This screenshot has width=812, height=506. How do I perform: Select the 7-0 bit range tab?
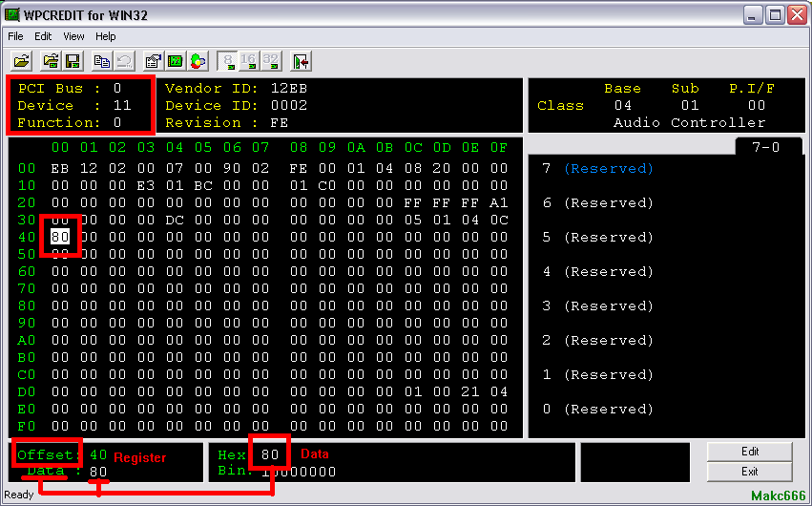(x=767, y=147)
